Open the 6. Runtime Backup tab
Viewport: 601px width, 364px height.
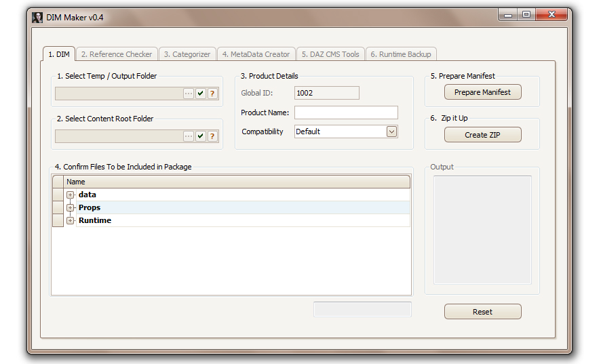401,54
